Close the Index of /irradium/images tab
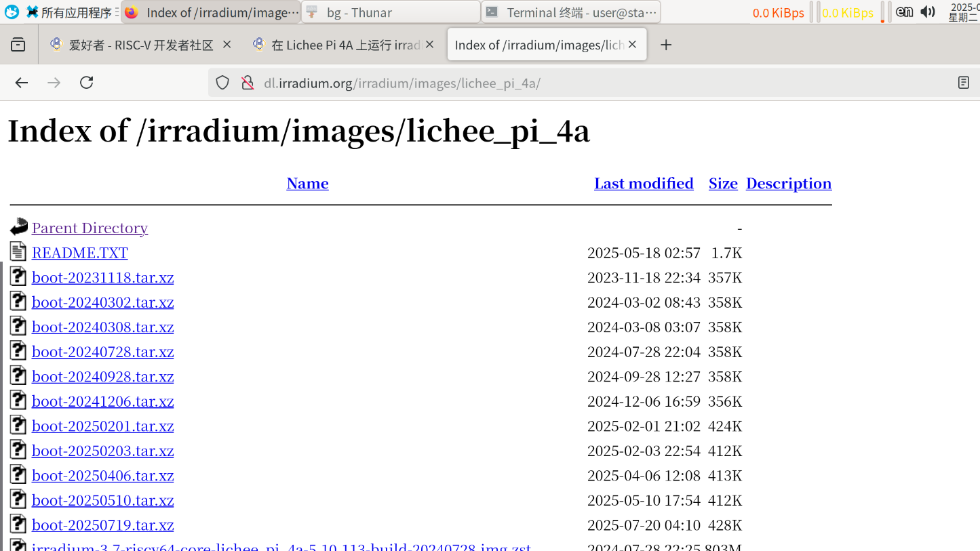Viewport: 980px width, 551px height. pyautogui.click(x=632, y=44)
